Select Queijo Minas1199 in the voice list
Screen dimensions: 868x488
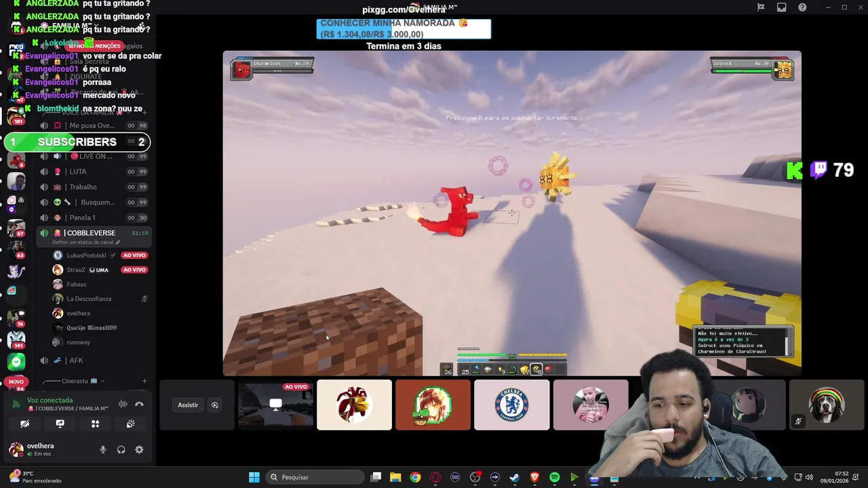100,327
